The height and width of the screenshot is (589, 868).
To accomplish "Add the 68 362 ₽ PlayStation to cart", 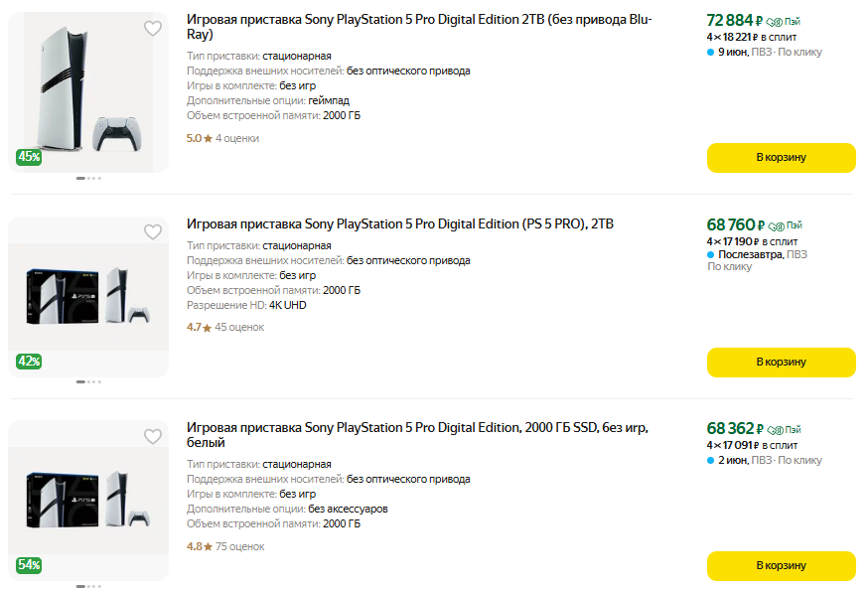I will pyautogui.click(x=781, y=565).
